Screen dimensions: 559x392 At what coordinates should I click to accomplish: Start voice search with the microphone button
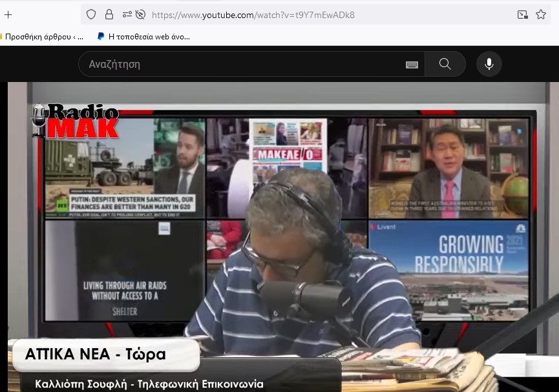(489, 64)
